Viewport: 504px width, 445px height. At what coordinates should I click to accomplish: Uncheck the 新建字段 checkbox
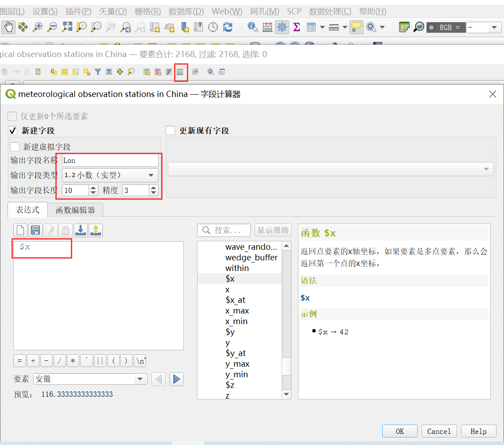click(12, 131)
